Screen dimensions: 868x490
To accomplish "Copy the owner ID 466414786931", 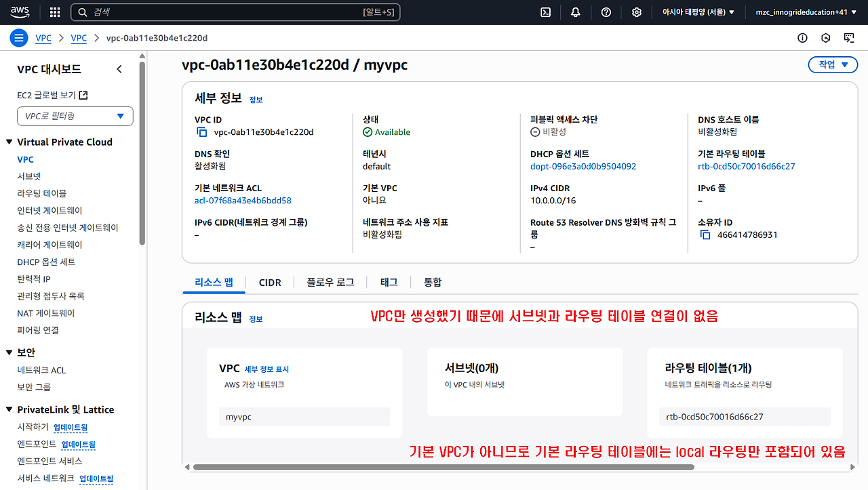I will click(x=705, y=234).
